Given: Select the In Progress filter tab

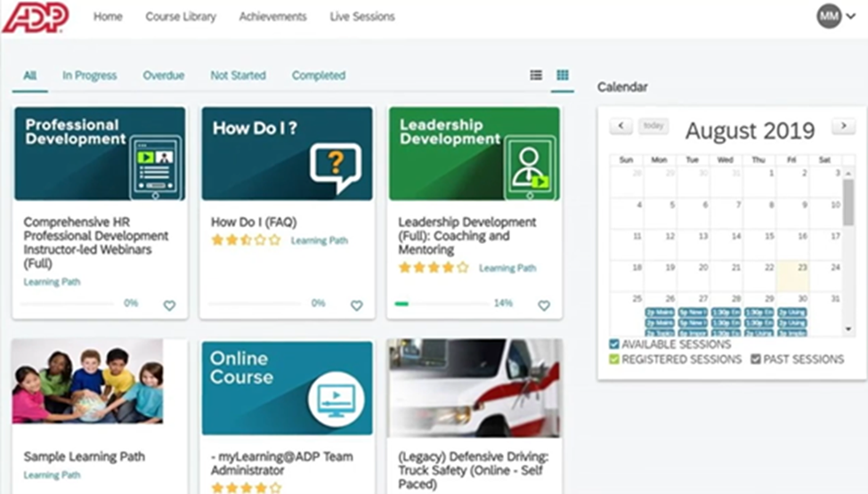Looking at the screenshot, I should [x=90, y=76].
